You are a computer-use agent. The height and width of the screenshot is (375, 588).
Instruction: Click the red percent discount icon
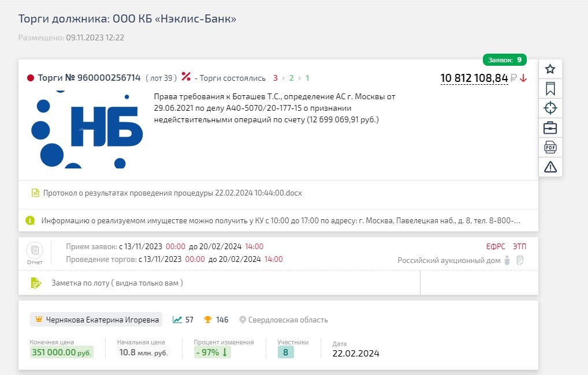186,76
